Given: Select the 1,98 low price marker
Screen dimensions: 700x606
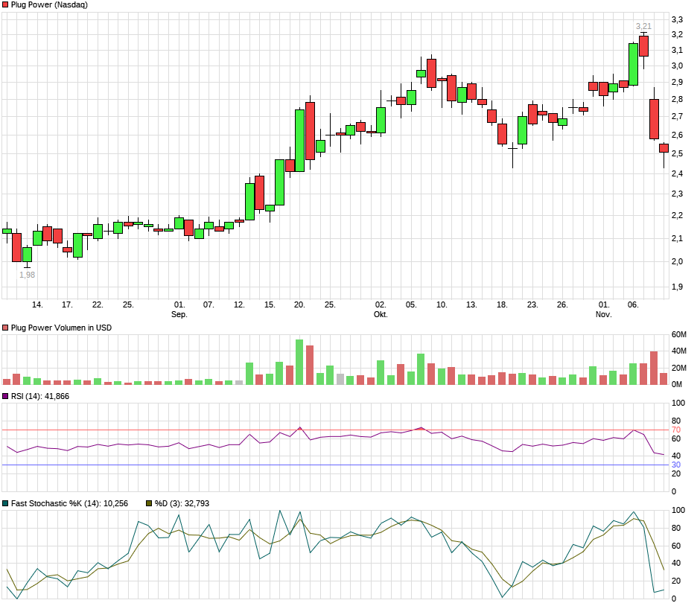Looking at the screenshot, I should tap(27, 275).
